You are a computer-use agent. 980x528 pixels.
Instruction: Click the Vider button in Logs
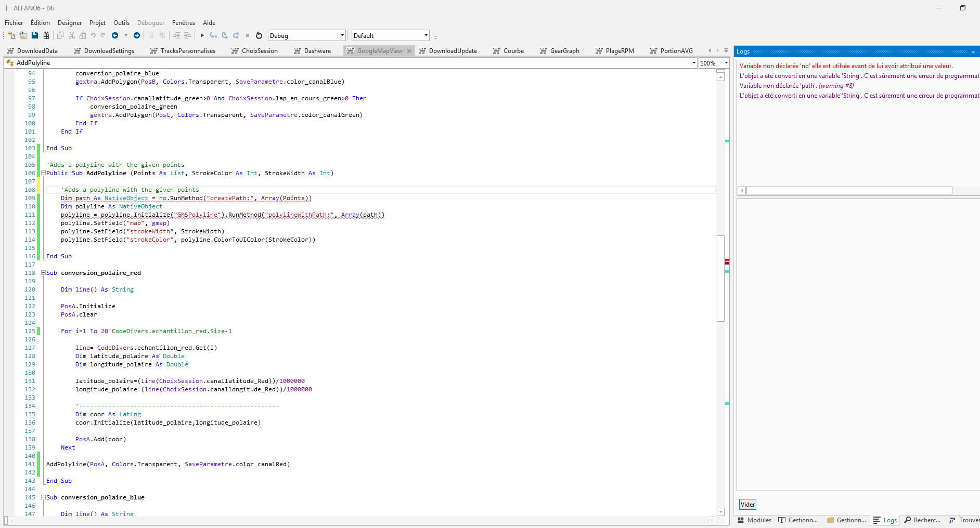747,505
